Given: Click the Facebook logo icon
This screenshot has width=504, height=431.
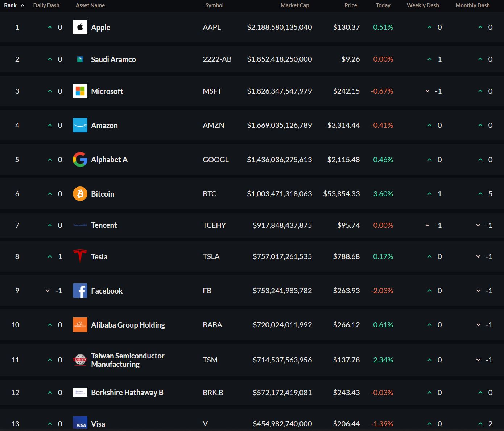Looking at the screenshot, I should coord(80,291).
